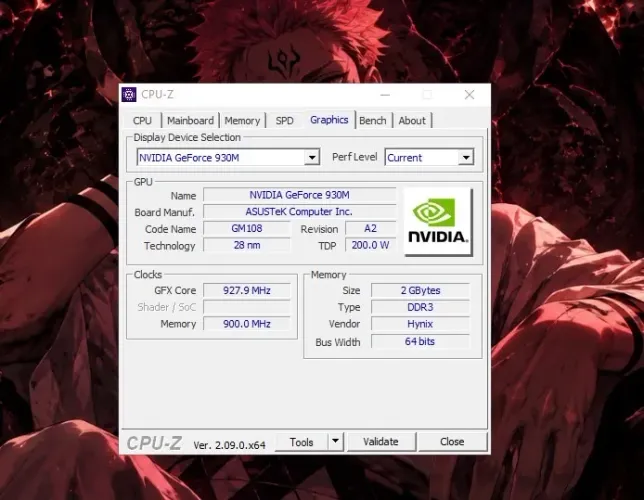644x500 pixels.
Task: Click the Board Manuf. label
Action: click(164, 212)
